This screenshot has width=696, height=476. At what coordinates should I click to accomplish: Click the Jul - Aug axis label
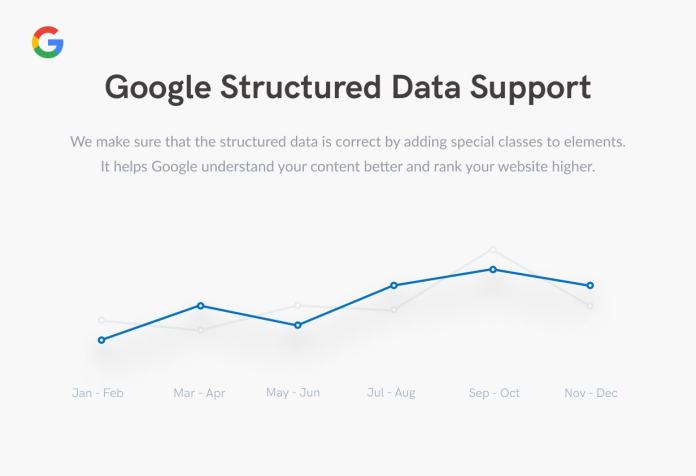(x=391, y=393)
